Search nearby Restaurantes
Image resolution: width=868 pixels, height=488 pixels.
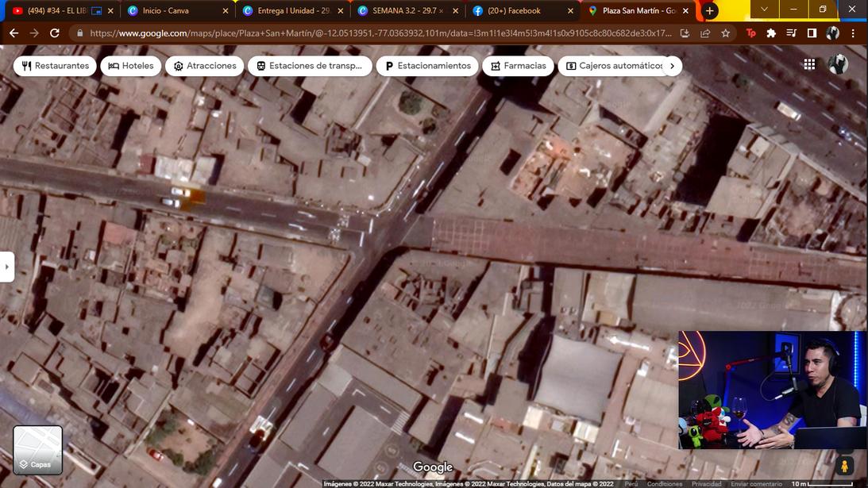55,66
